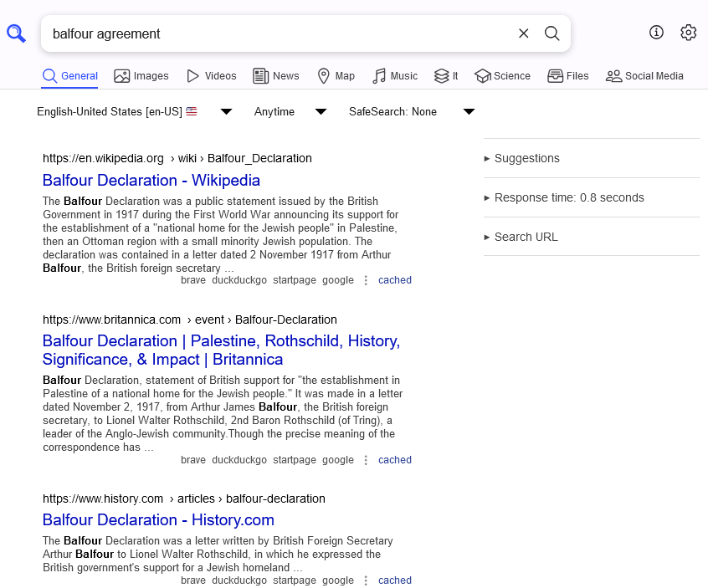The image size is (708, 588).
Task: Open cached version of the Britannica result
Action: click(x=395, y=460)
